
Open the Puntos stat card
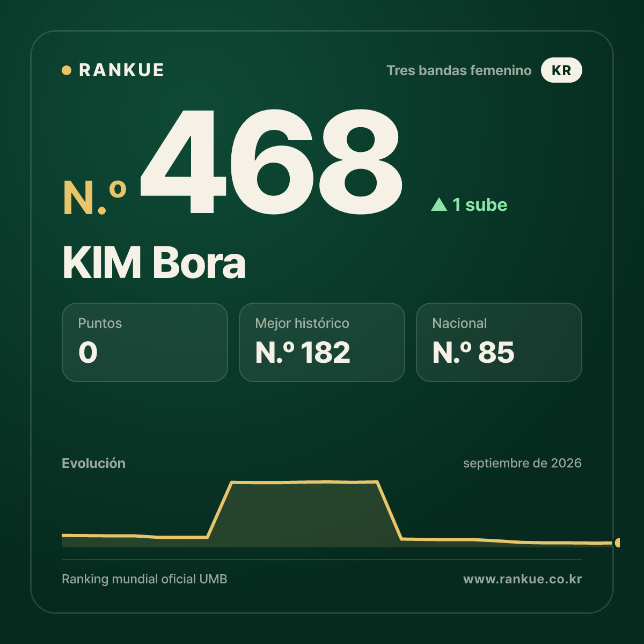(x=145, y=342)
